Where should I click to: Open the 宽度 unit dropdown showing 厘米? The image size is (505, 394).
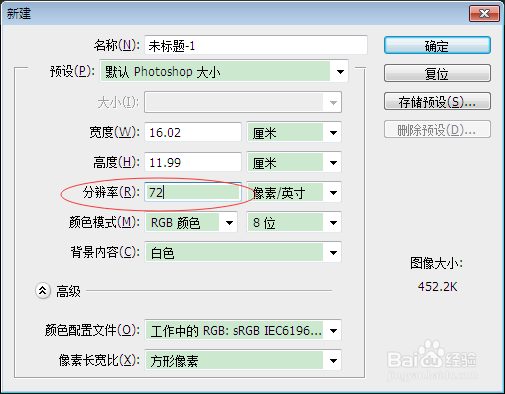[x=294, y=132]
